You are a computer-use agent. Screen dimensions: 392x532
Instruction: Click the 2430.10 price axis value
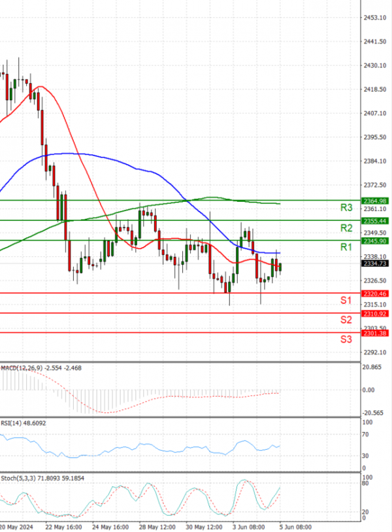point(375,65)
